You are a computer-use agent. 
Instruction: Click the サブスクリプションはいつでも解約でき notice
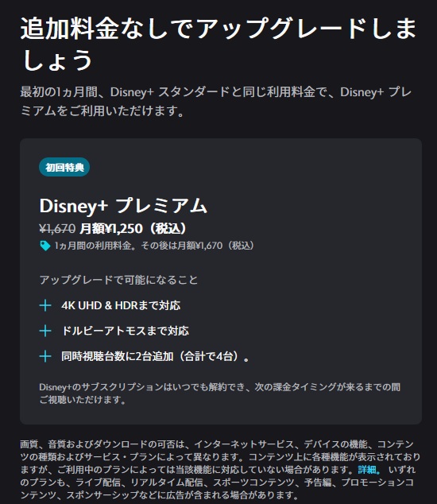[220, 394]
